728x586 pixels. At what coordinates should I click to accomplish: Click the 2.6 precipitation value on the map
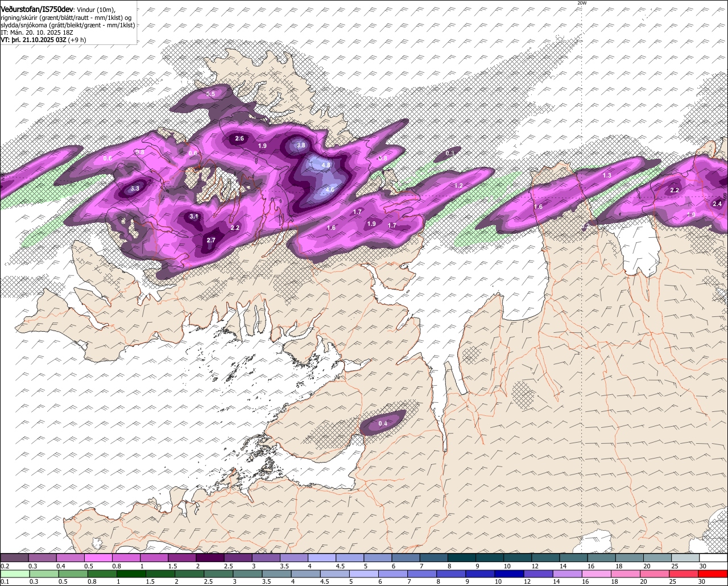[x=239, y=138]
